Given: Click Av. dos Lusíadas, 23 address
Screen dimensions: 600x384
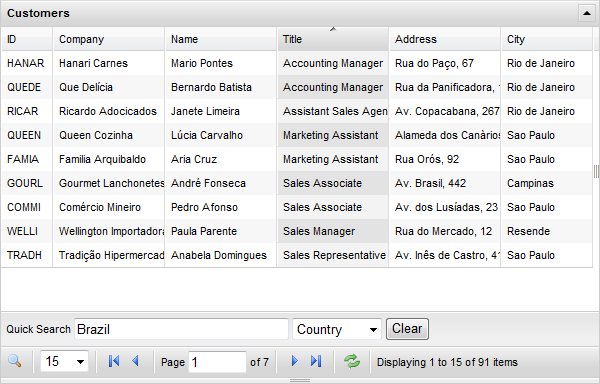Looking at the screenshot, I should point(446,207).
